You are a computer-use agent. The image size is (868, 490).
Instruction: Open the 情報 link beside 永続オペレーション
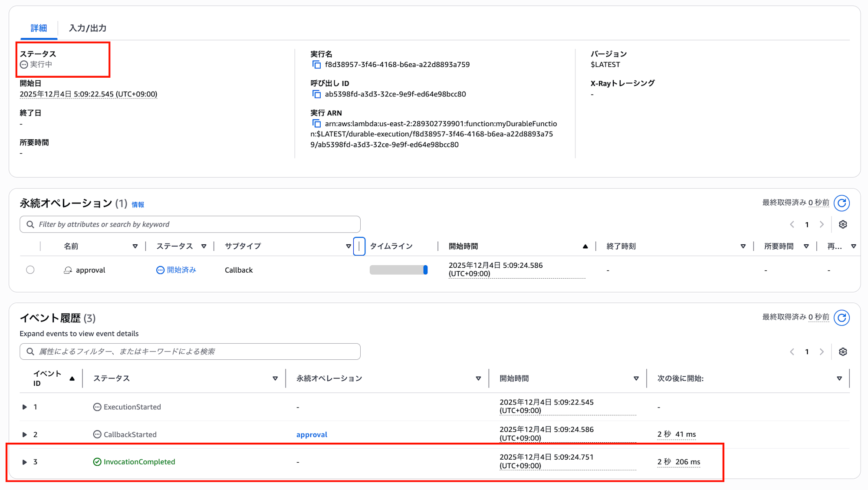(x=138, y=204)
